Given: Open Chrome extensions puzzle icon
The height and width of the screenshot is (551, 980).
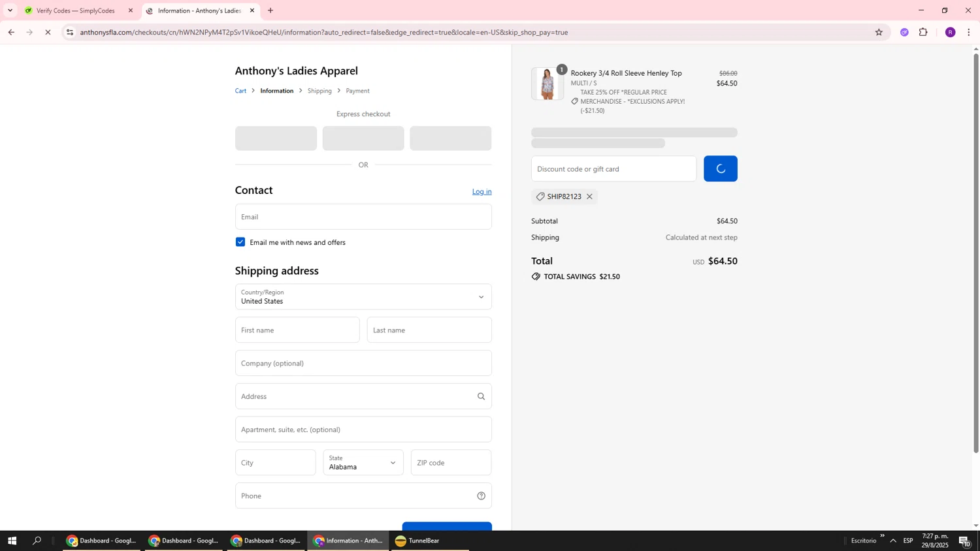Looking at the screenshot, I should coord(923,32).
